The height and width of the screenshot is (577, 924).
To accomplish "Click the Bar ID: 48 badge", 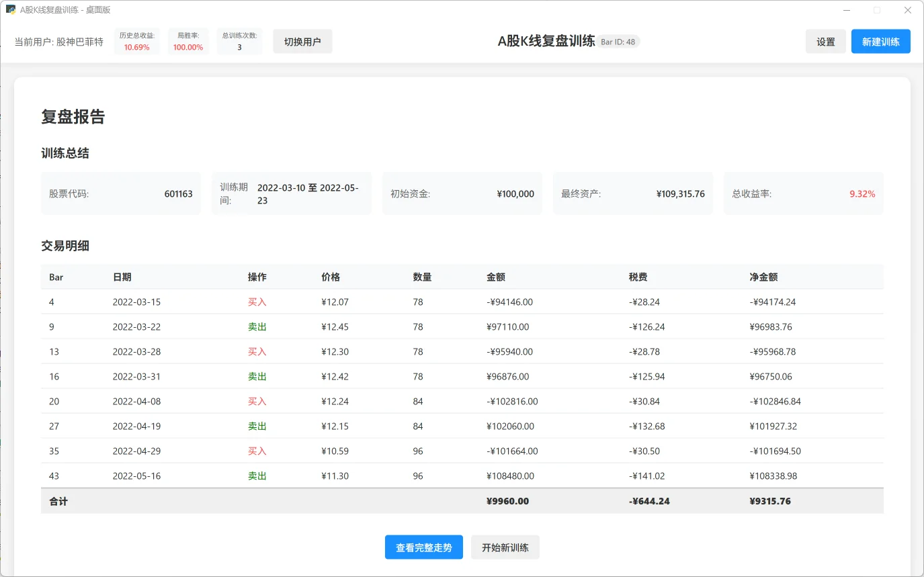I will (618, 41).
